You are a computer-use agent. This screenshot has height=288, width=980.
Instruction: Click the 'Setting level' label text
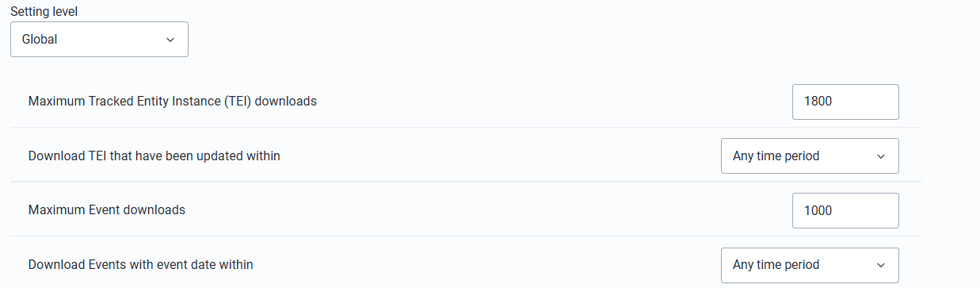44,11
